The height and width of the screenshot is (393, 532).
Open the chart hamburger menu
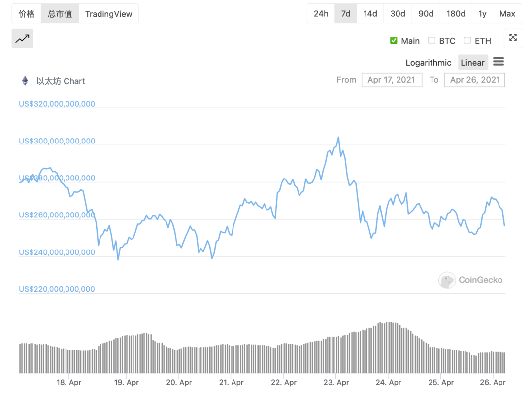(x=499, y=62)
